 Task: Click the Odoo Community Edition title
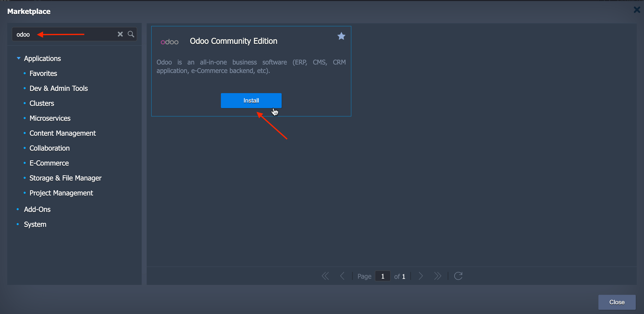pyautogui.click(x=234, y=41)
